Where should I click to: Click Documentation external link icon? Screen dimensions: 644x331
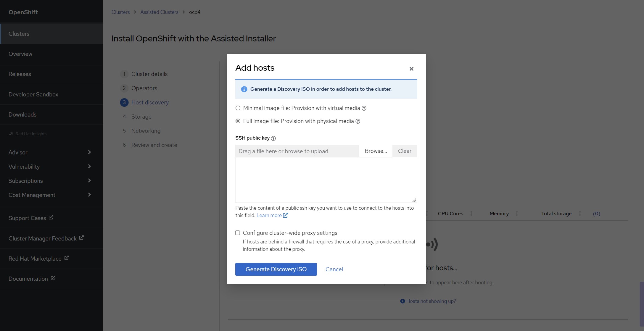[53, 278]
